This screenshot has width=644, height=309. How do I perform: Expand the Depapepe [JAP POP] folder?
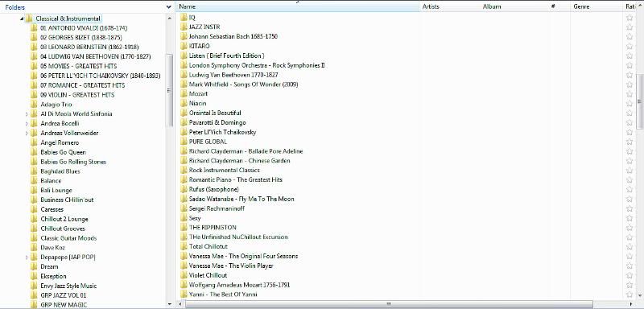pyautogui.click(x=27, y=257)
